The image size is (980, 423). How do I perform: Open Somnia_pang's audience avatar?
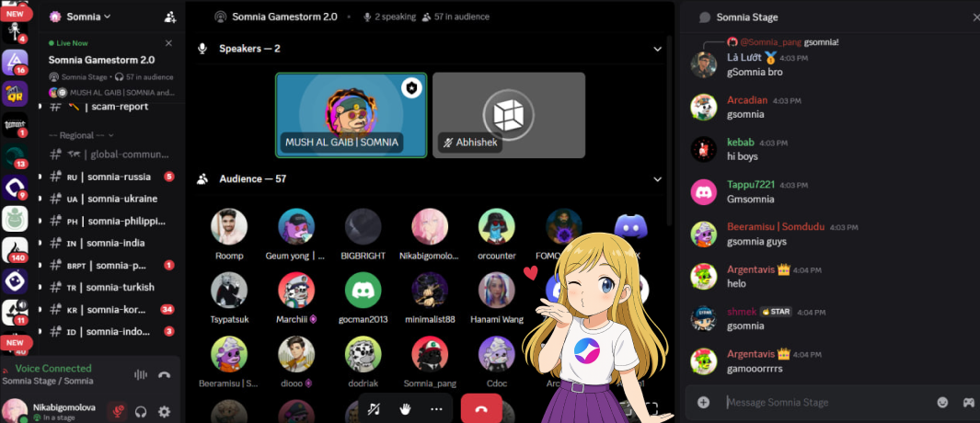[430, 354]
